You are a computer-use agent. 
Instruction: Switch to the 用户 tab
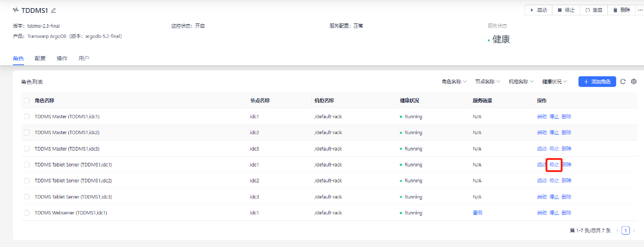click(x=84, y=58)
